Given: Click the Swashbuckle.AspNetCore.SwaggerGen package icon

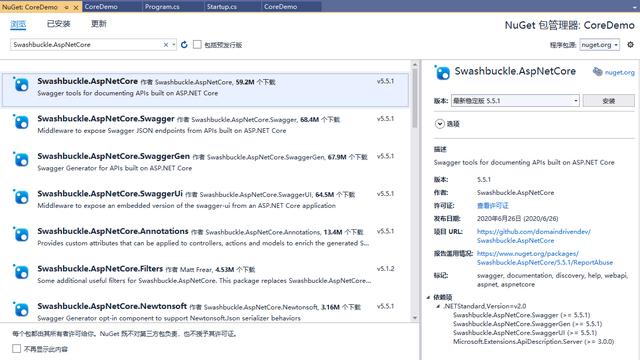Looking at the screenshot, I should pos(21,160).
